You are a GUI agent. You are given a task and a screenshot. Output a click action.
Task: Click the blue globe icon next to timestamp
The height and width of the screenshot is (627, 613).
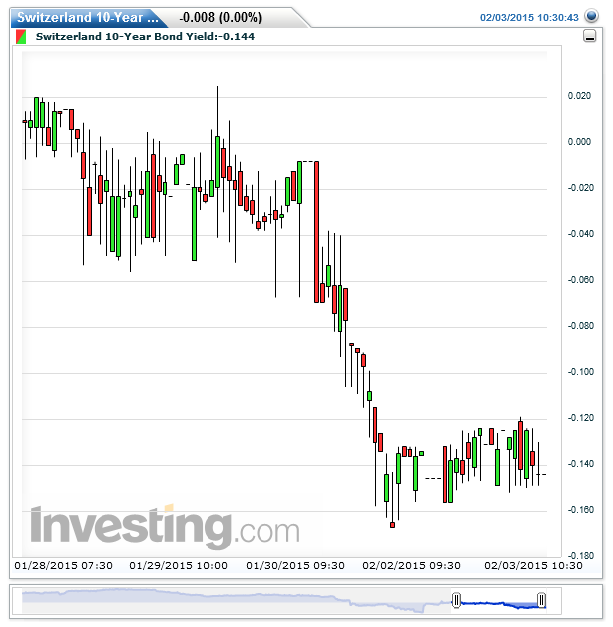591,17
